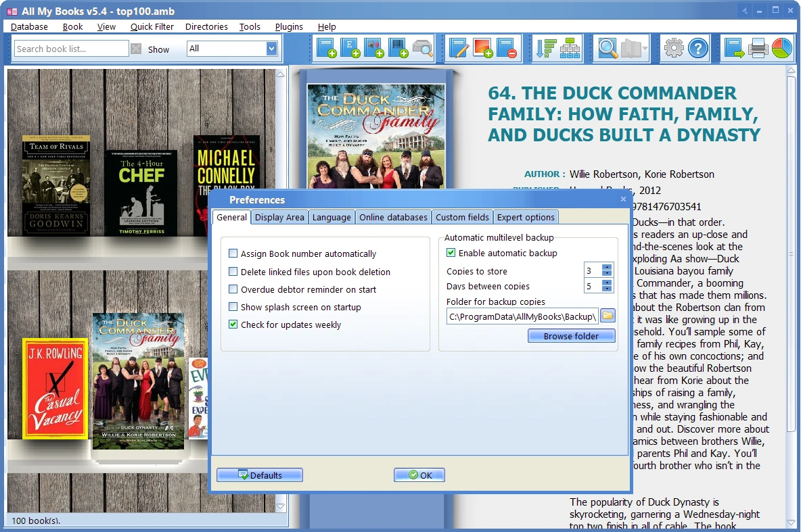This screenshot has width=801, height=532.
Task: Open the Plugins menu
Action: coord(289,26)
